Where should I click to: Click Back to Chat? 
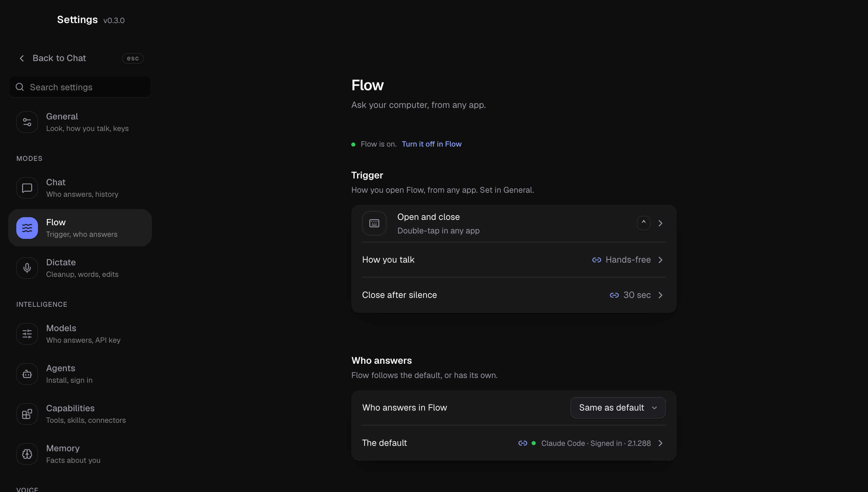[x=59, y=58]
